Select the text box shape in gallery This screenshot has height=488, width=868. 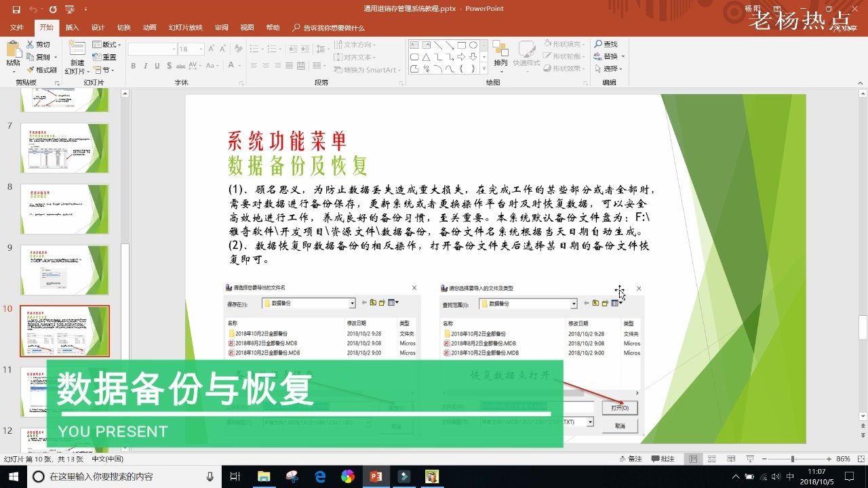tap(413, 45)
